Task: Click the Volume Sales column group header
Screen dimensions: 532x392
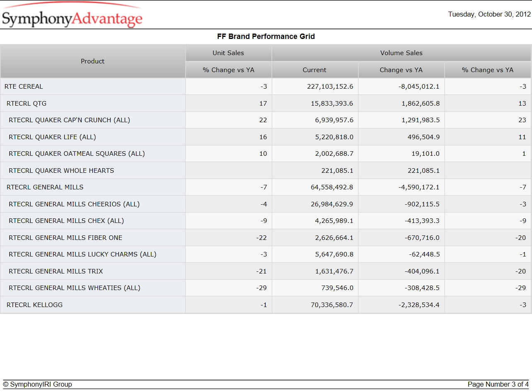Action: coord(401,53)
